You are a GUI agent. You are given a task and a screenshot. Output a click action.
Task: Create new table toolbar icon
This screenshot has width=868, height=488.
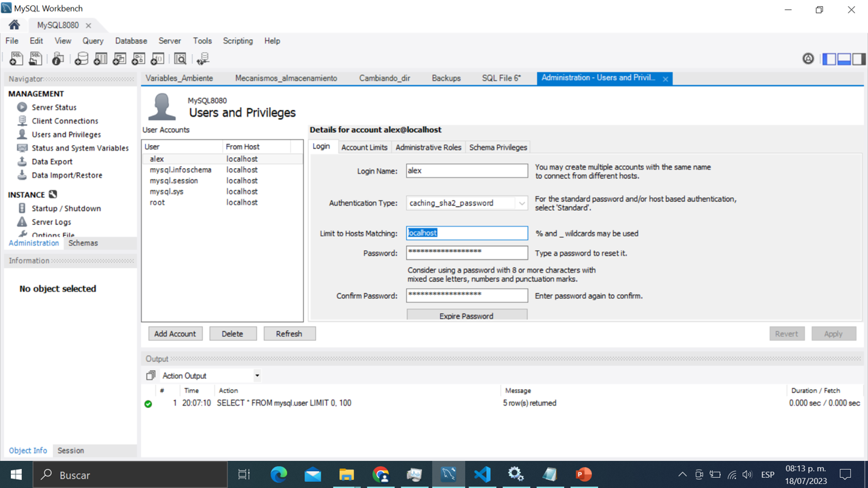click(100, 59)
